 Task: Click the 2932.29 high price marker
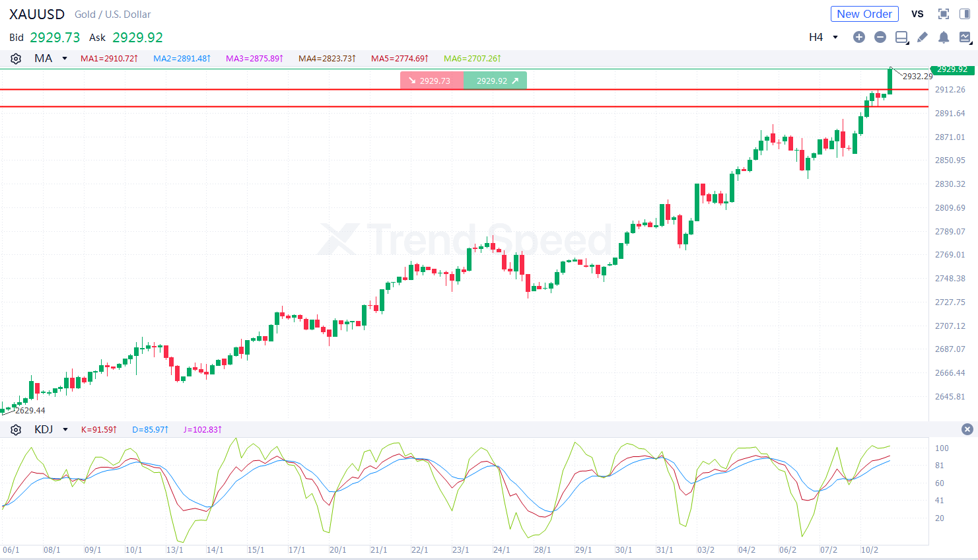pyautogui.click(x=918, y=77)
